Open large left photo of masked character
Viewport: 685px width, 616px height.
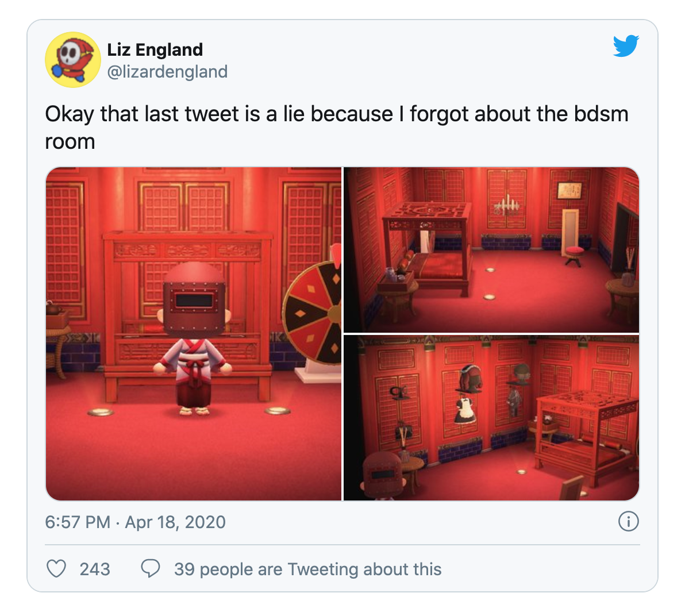pos(194,334)
